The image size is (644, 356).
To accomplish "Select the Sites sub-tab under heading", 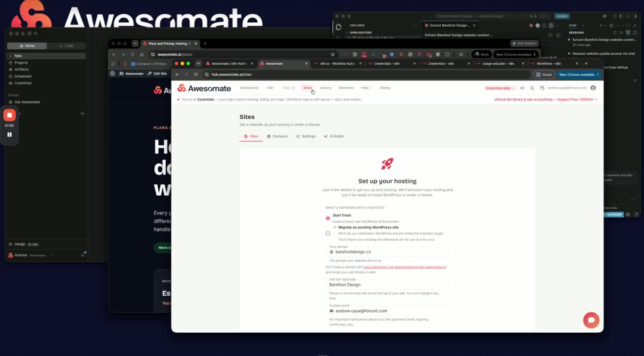I will tap(251, 136).
